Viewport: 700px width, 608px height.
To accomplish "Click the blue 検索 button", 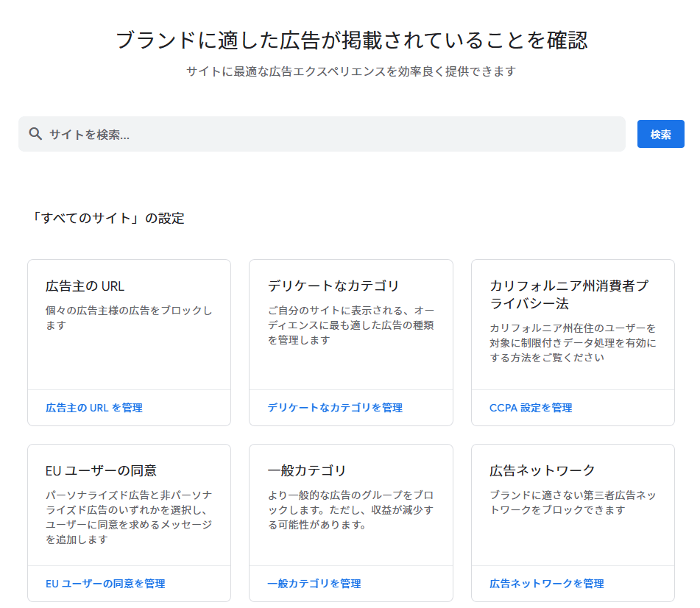I will click(661, 134).
